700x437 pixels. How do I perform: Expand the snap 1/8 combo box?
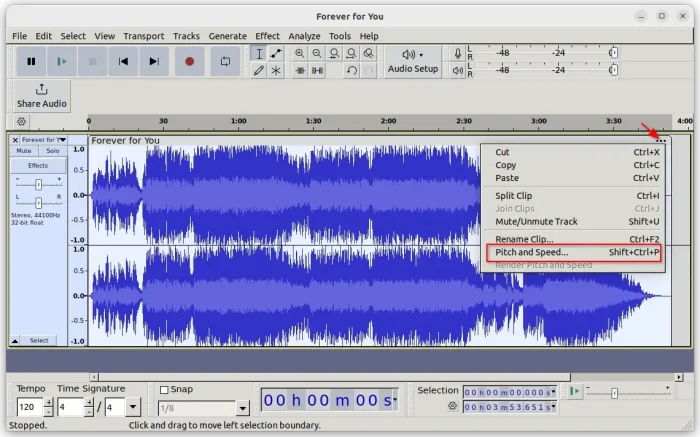click(243, 408)
